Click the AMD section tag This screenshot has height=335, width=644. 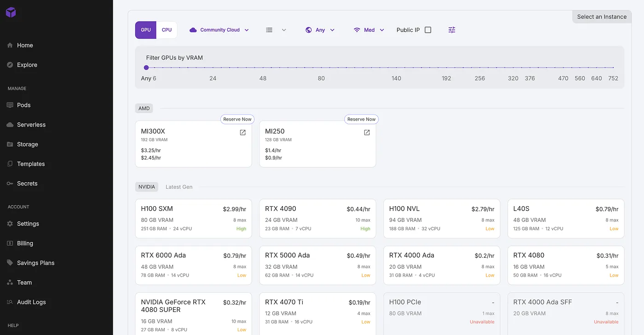pyautogui.click(x=144, y=109)
